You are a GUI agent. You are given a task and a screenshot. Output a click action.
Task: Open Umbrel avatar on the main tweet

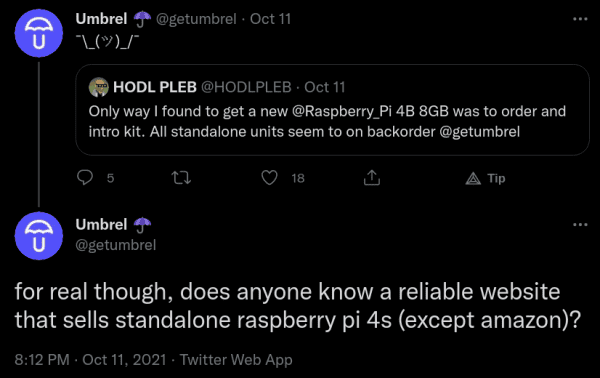tap(39, 236)
